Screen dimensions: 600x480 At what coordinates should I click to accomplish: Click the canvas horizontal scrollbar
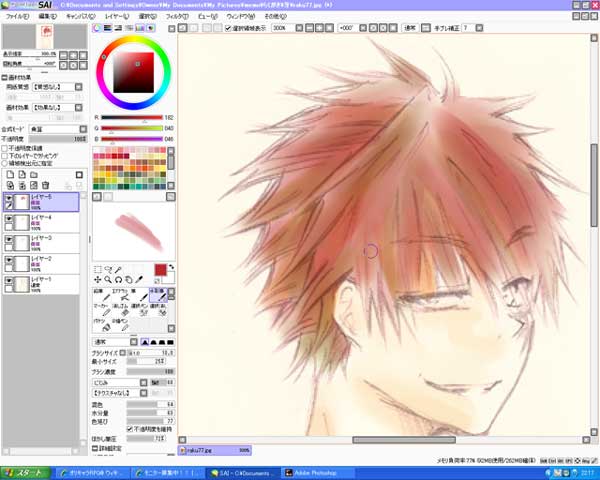pos(403,440)
